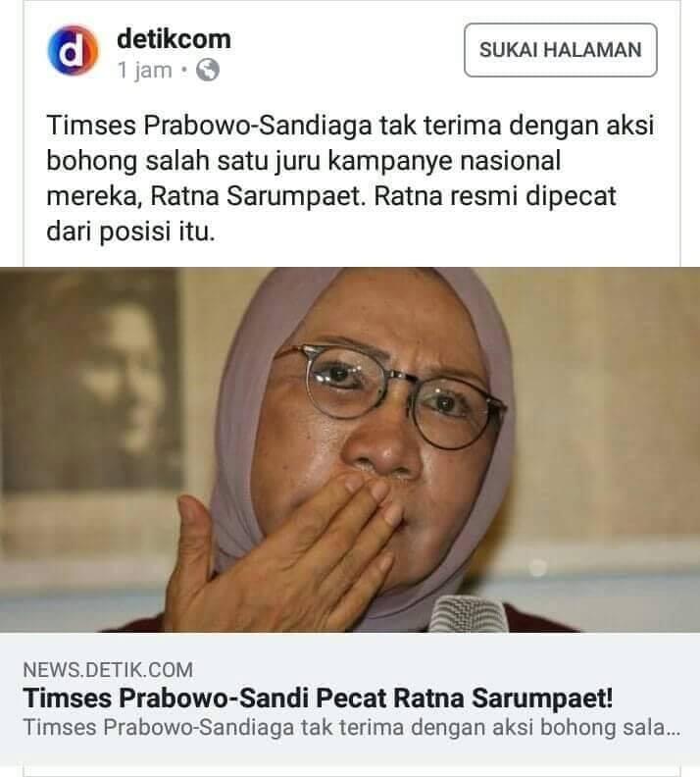
Task: Click 'Ratna resmi dipecat' in the caption
Action: (495, 196)
